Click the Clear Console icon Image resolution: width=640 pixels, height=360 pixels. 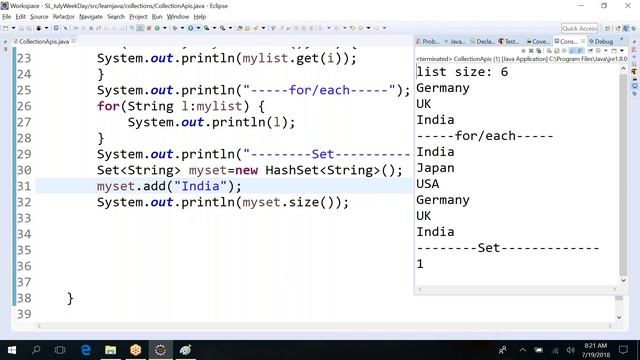tap(549, 51)
